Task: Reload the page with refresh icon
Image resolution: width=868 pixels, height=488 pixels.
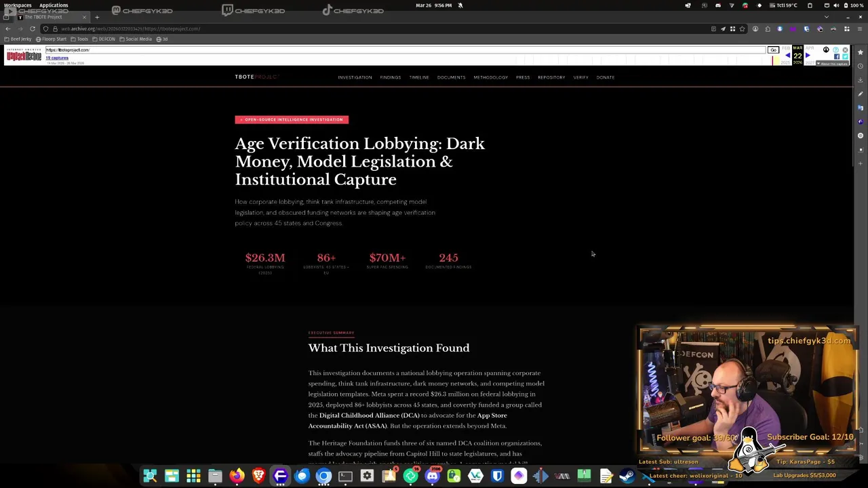Action: [x=33, y=28]
